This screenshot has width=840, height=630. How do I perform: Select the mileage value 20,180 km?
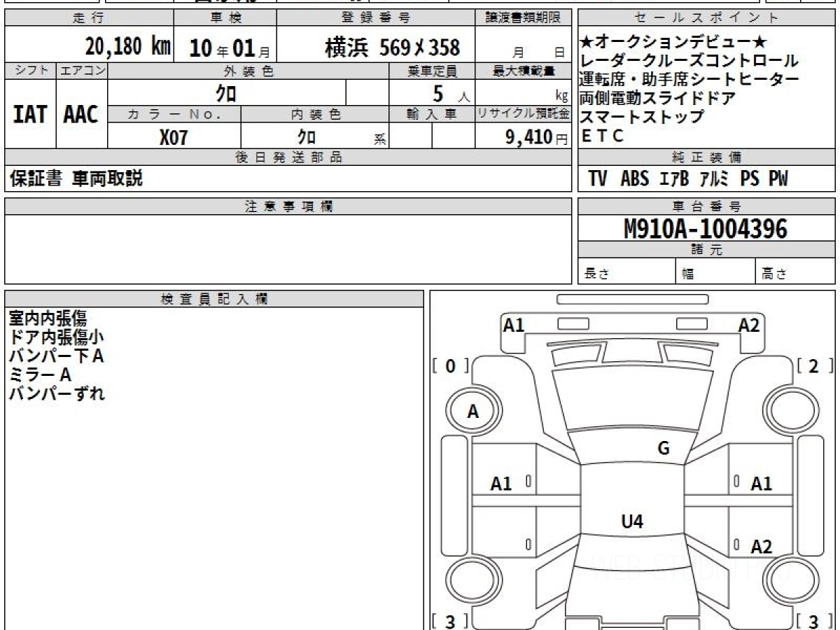click(128, 47)
